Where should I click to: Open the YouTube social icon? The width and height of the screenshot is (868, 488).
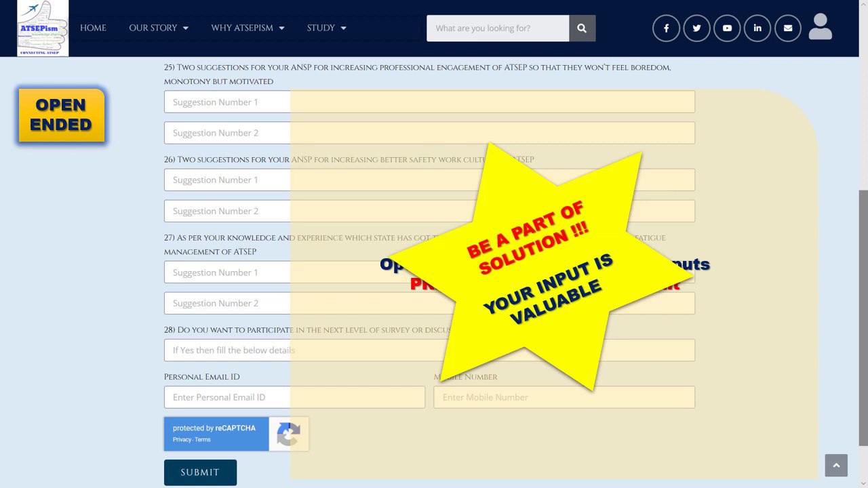point(727,28)
